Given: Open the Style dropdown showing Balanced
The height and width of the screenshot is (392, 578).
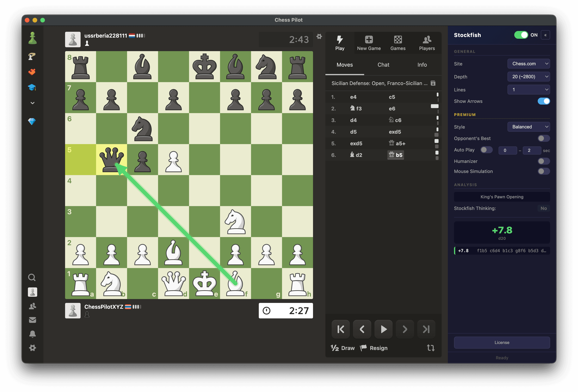Looking at the screenshot, I should point(528,127).
